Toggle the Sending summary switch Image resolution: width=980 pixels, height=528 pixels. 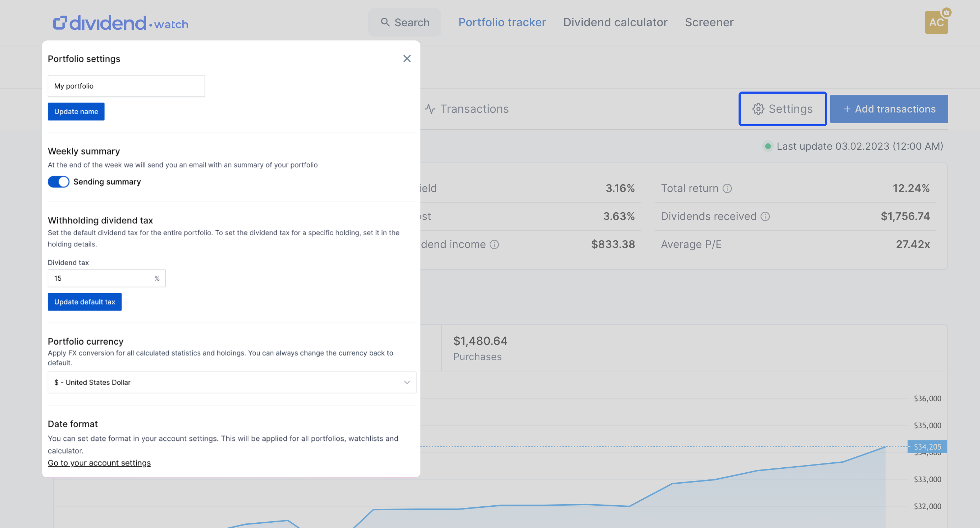(59, 182)
